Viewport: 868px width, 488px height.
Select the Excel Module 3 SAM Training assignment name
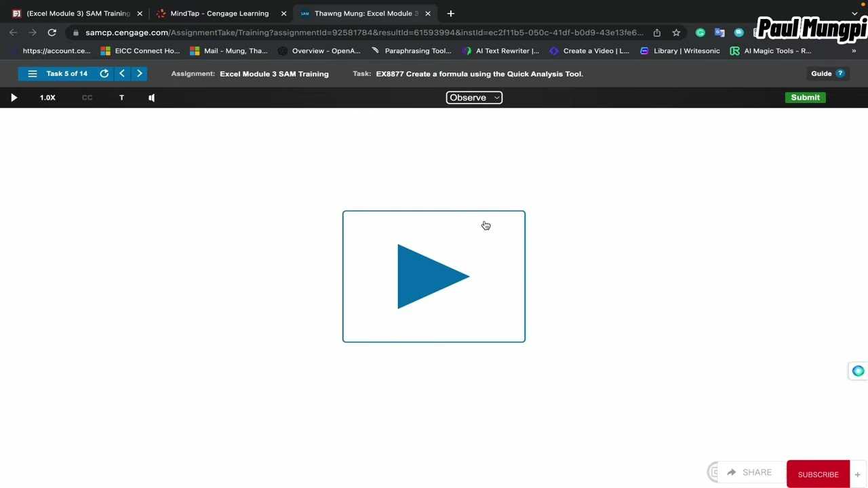click(x=274, y=74)
